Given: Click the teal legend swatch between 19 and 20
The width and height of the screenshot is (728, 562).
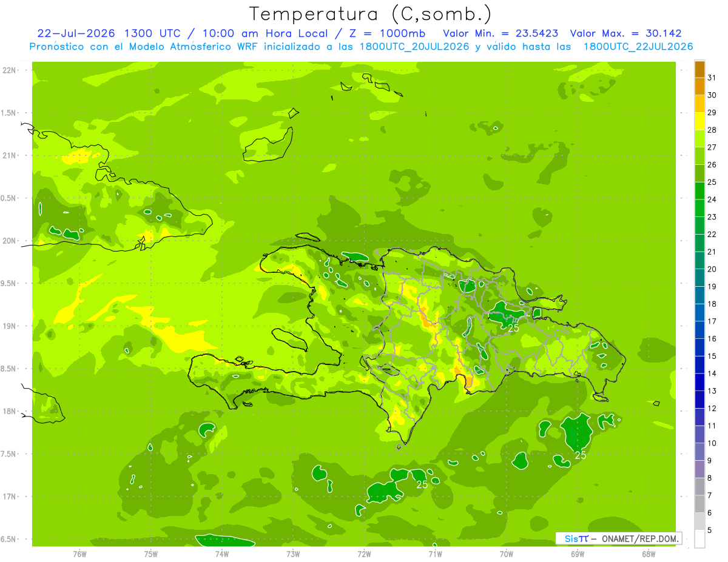Looking at the screenshot, I should pos(699,278).
